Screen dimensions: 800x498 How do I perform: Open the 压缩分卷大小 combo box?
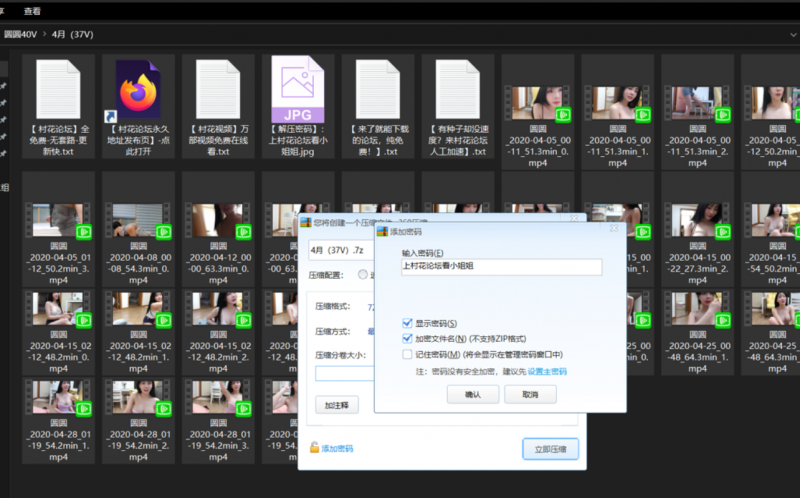point(344,373)
